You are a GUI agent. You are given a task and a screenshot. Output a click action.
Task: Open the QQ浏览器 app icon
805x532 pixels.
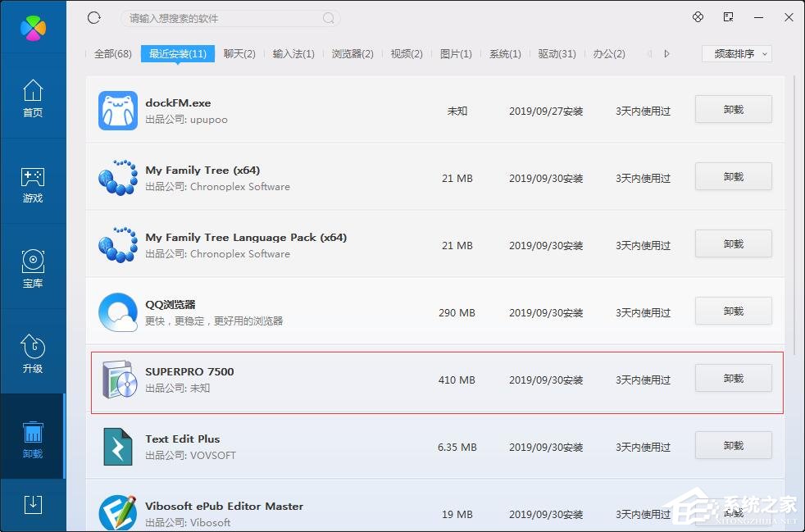pyautogui.click(x=117, y=311)
